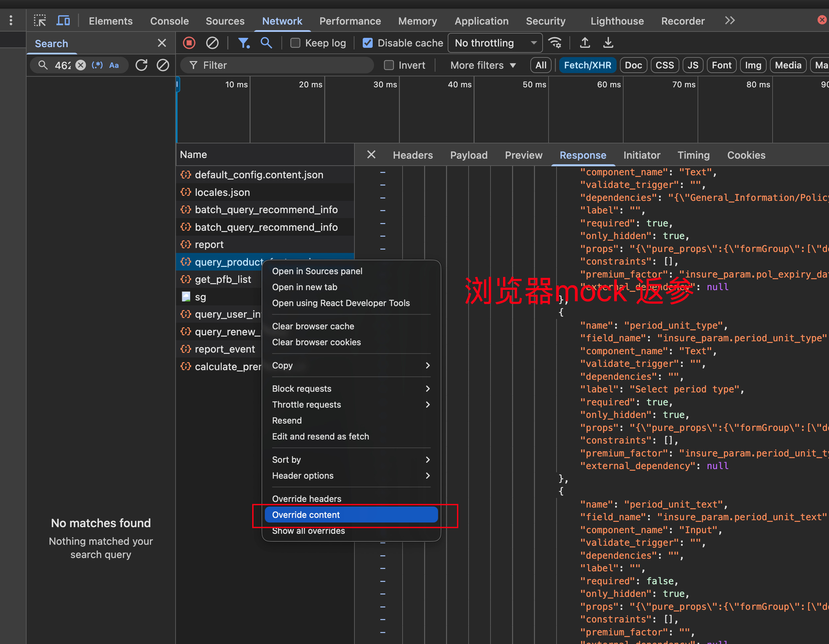
Task: Import HAR file with upload icon
Action: [585, 43]
